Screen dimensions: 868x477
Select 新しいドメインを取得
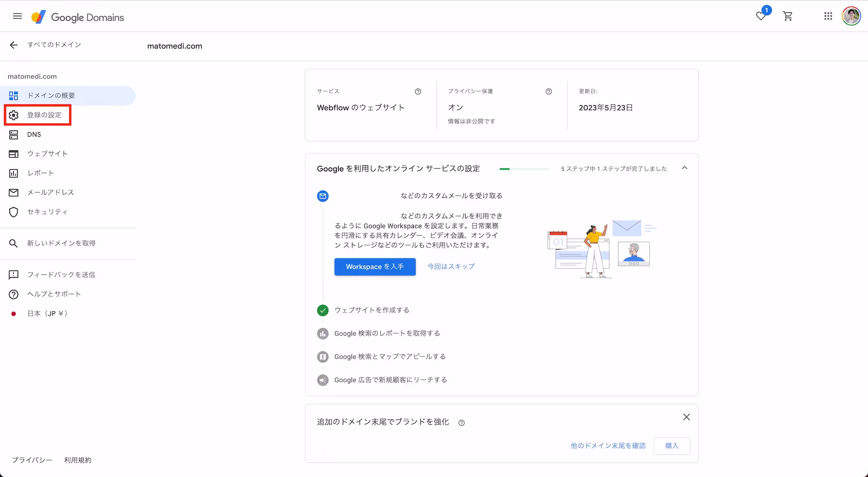coord(68,243)
